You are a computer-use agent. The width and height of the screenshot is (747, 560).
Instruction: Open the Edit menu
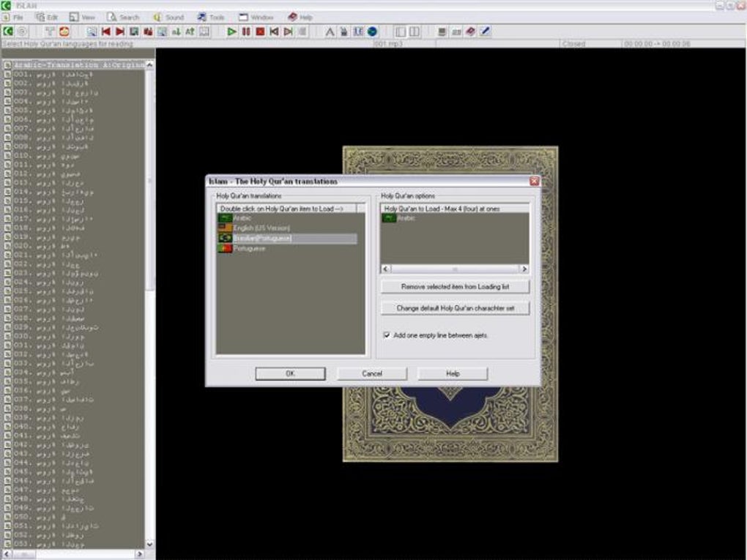[47, 17]
